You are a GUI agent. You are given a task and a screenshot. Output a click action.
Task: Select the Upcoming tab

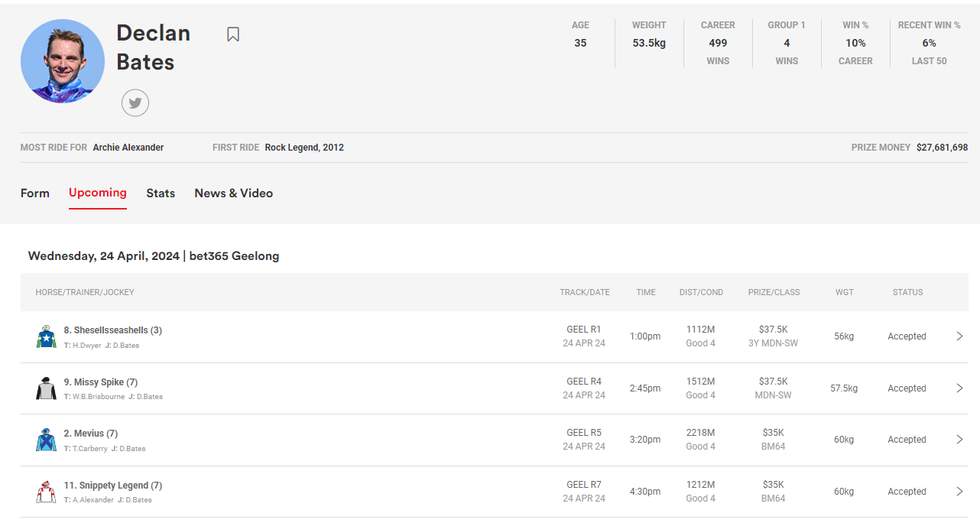[x=98, y=193]
